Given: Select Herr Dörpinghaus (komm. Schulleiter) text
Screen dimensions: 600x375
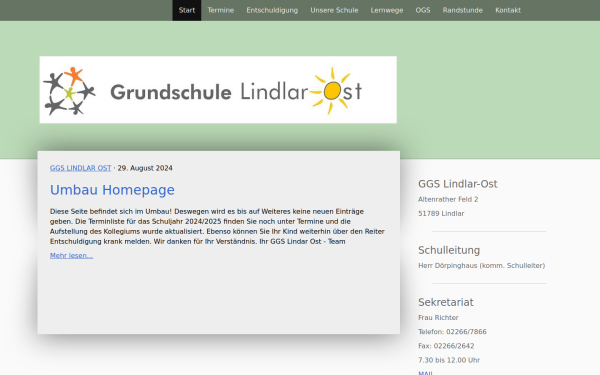Looking at the screenshot, I should (481, 266).
